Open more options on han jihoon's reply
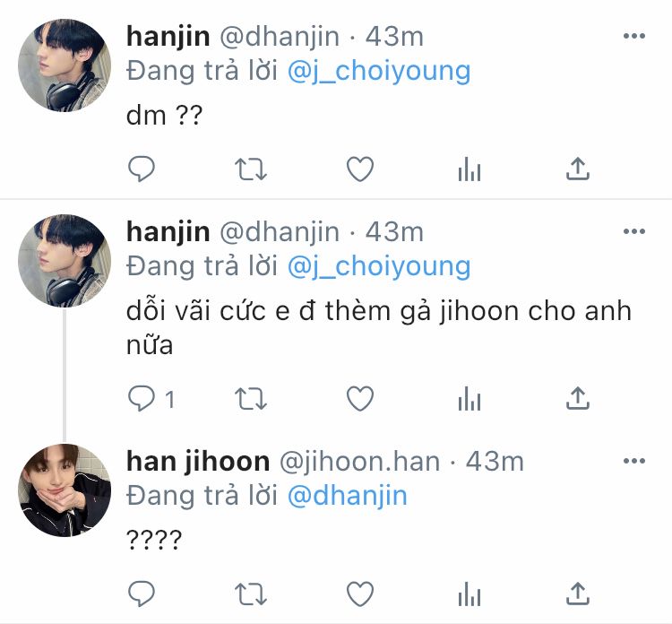 pos(634,461)
